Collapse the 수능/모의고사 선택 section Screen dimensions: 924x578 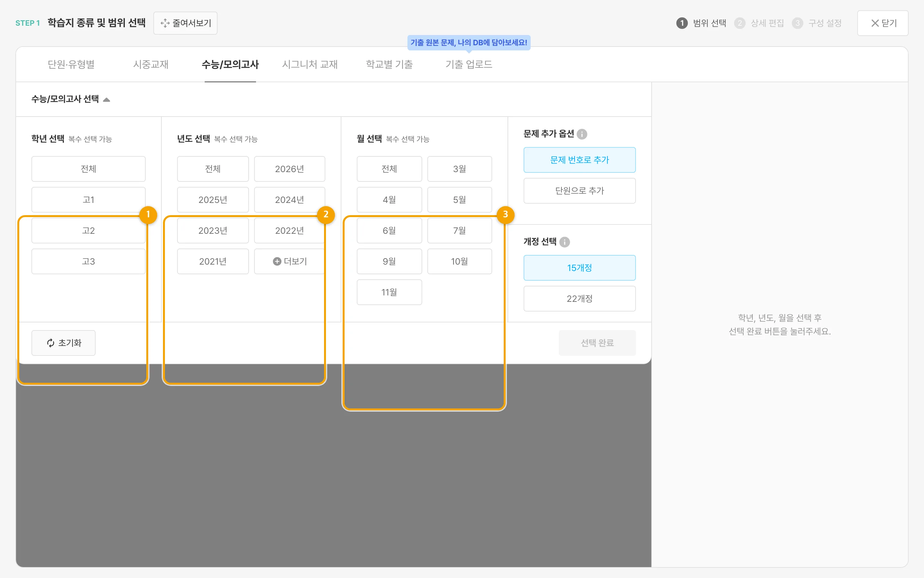pos(71,100)
